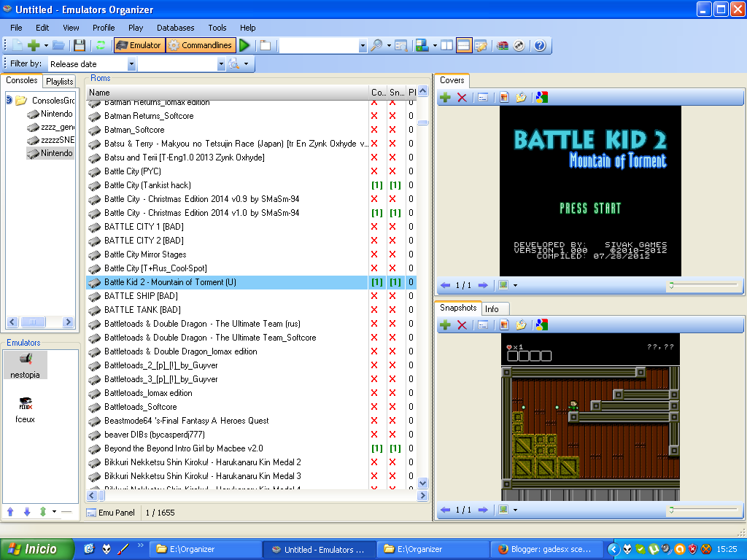Click the stacked books icon
The width and height of the screenshot is (747, 560).
pyautogui.click(x=503, y=46)
